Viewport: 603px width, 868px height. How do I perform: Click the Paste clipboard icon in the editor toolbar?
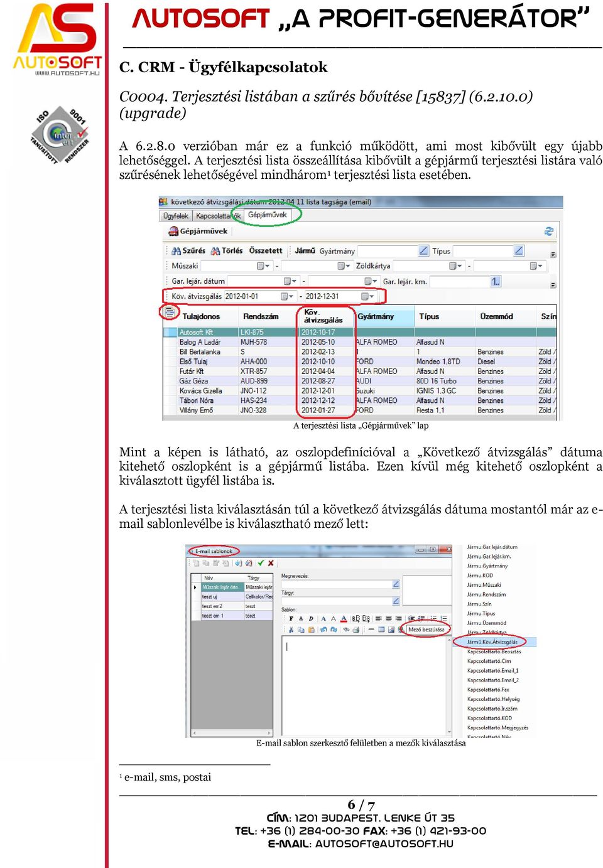click(311, 630)
